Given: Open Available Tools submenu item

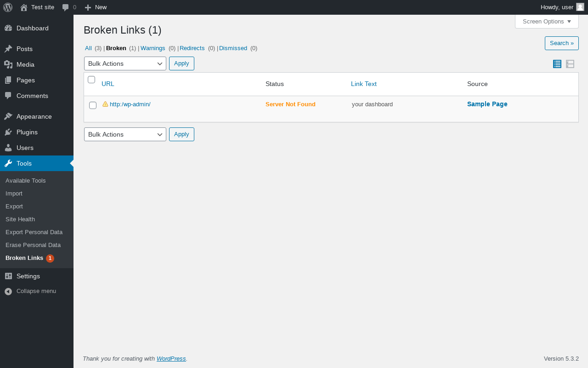Looking at the screenshot, I should point(26,181).
